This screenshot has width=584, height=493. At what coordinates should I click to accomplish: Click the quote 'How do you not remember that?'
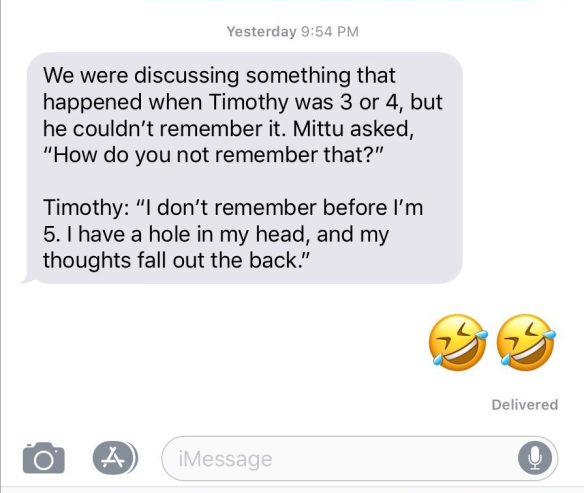pos(213,155)
